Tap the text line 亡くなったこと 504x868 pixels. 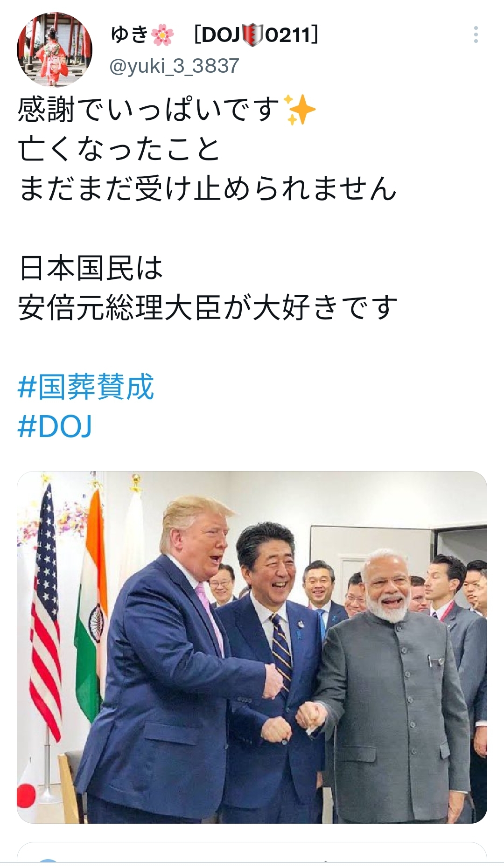[x=119, y=149]
